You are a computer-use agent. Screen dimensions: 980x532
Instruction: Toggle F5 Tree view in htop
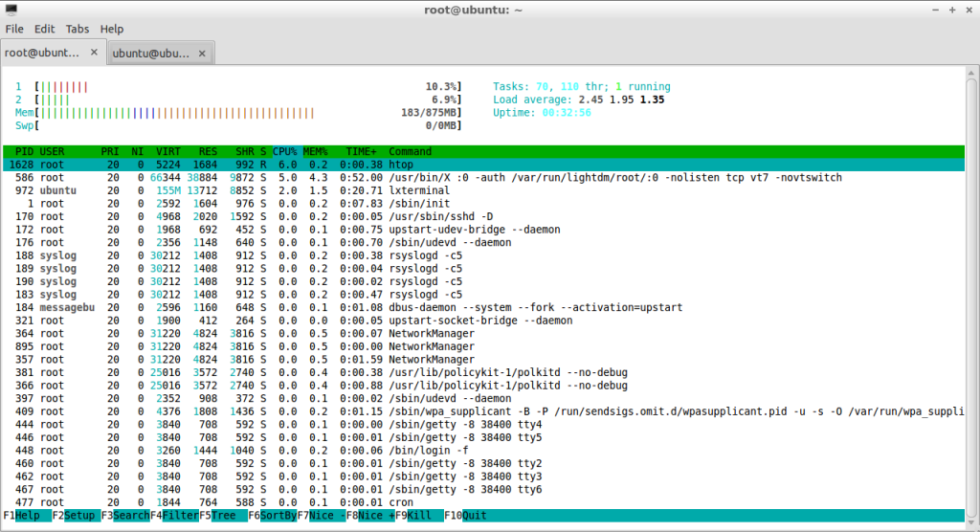pyautogui.click(x=223, y=516)
